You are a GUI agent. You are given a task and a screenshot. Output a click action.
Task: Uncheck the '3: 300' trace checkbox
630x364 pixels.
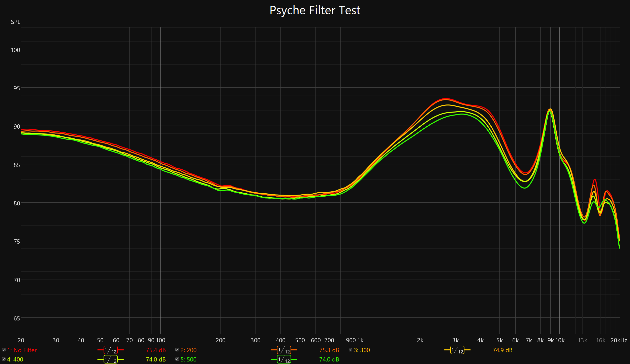tap(351, 350)
